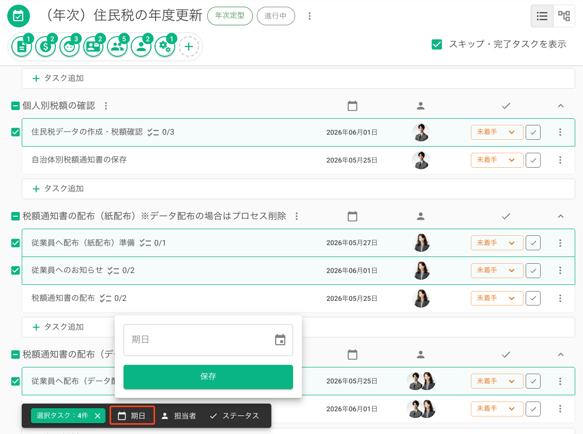Switch to list view icon

[x=542, y=16]
